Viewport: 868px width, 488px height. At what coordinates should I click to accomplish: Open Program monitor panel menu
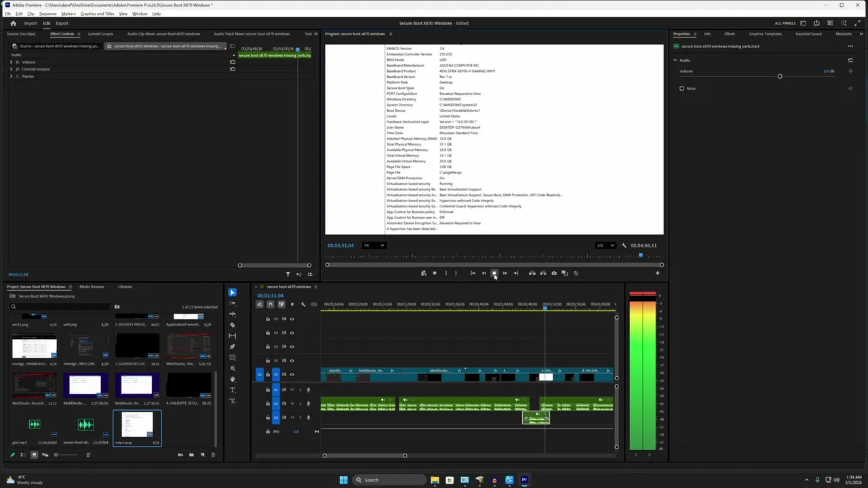391,34
